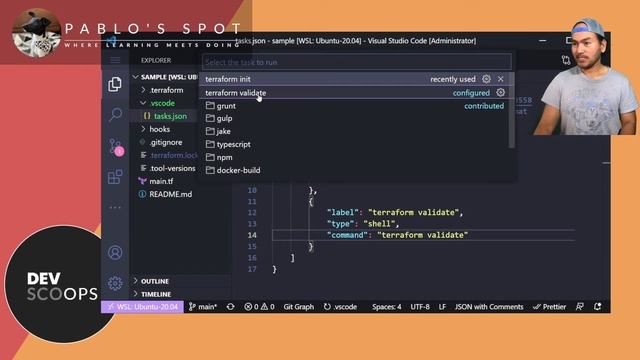Click the compare changes icon in editor toolbar

(566, 60)
